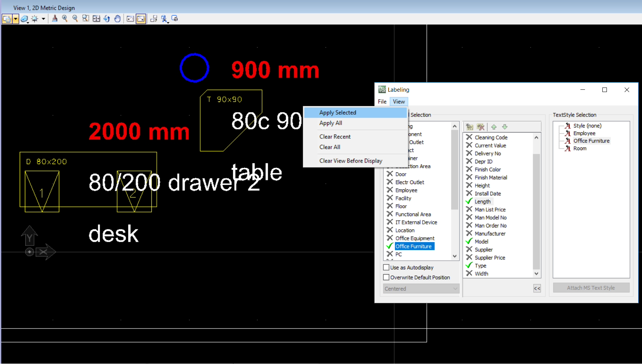642x364 pixels.
Task: Toggle the Type attribute checkmark
Action: click(x=469, y=266)
